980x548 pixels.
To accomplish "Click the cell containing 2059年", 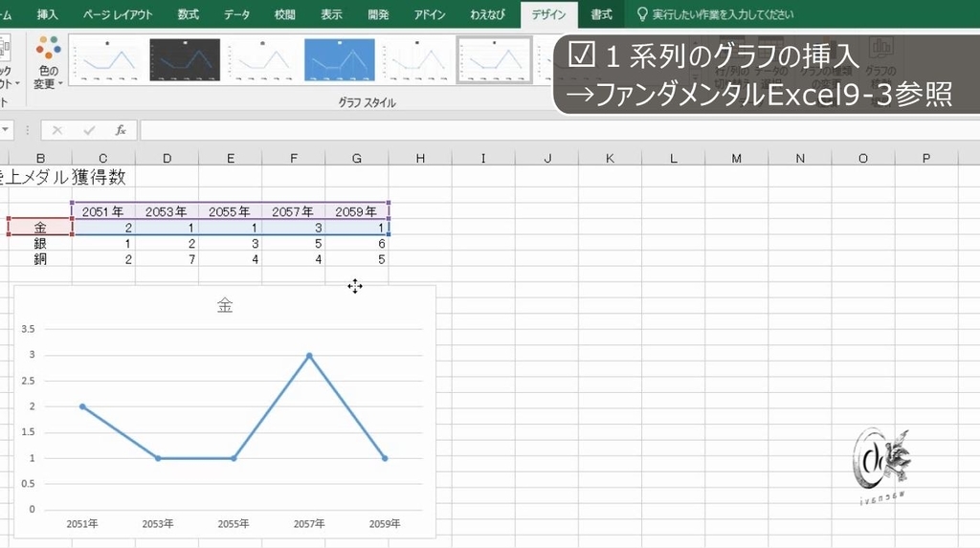I will (x=357, y=211).
